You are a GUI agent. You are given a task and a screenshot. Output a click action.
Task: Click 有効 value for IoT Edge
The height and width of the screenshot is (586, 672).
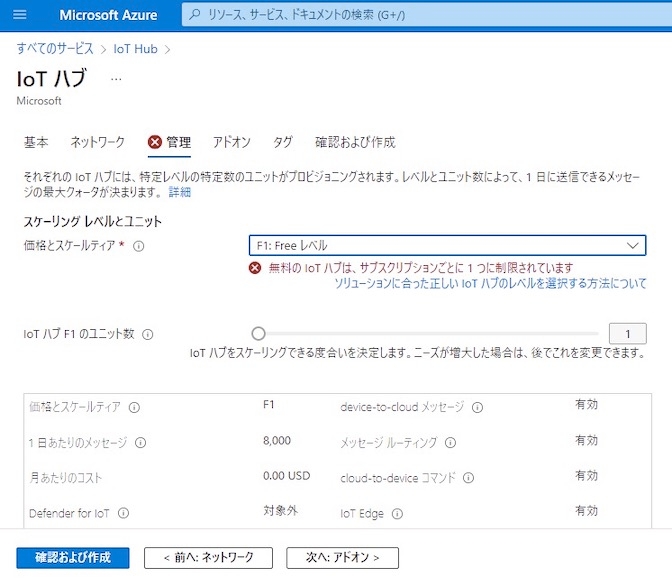click(x=586, y=511)
